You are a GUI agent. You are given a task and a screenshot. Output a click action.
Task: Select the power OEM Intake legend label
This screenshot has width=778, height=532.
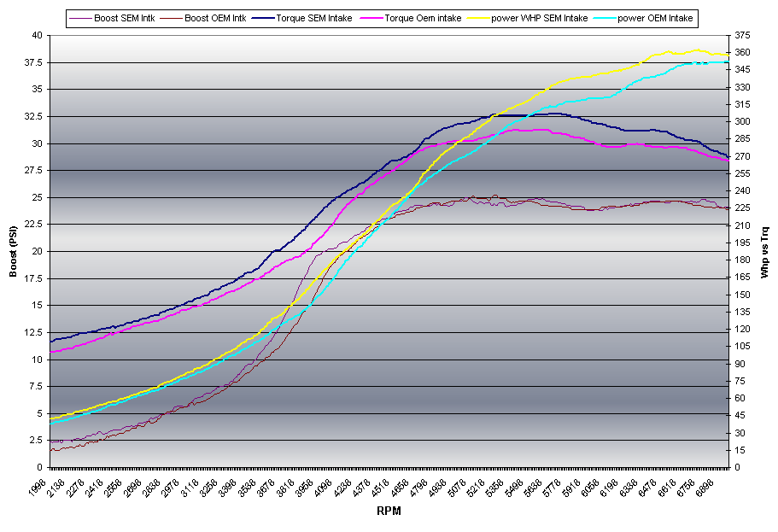point(656,18)
